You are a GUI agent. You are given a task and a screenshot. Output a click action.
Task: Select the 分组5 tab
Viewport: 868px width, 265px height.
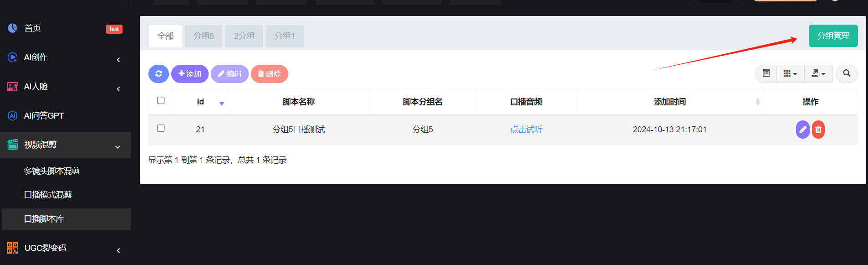point(204,36)
